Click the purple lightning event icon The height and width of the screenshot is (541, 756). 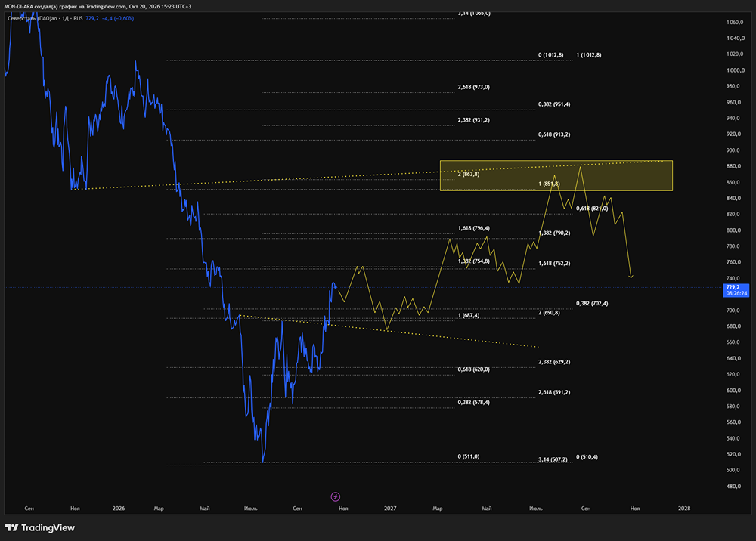[x=336, y=496]
